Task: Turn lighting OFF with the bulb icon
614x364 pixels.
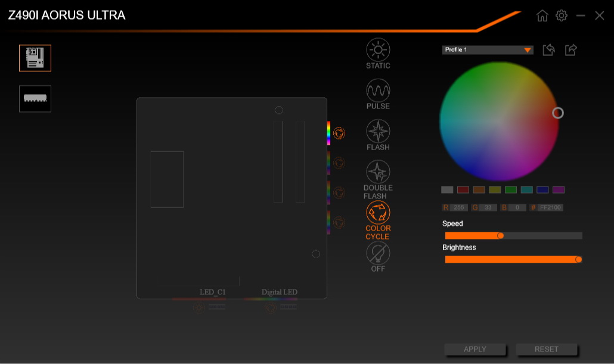Action: [x=378, y=255]
